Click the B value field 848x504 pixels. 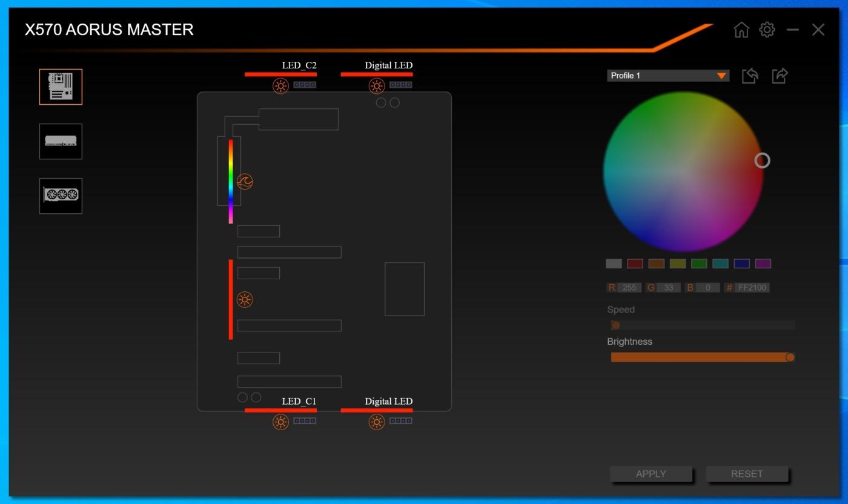point(707,288)
